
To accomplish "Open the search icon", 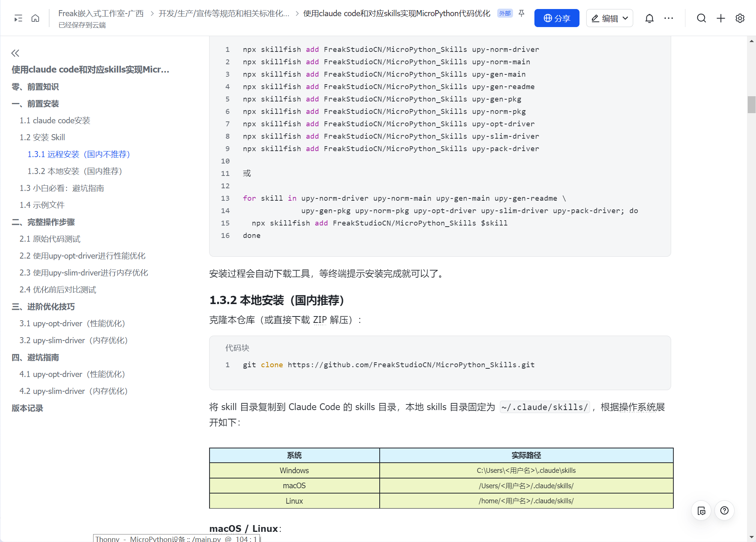I will coord(701,18).
